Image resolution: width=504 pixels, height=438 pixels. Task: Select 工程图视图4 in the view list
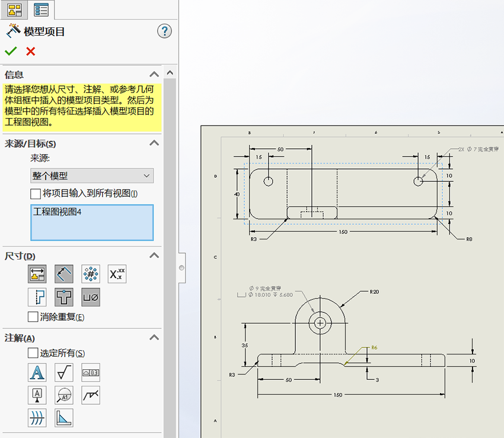[x=92, y=222]
